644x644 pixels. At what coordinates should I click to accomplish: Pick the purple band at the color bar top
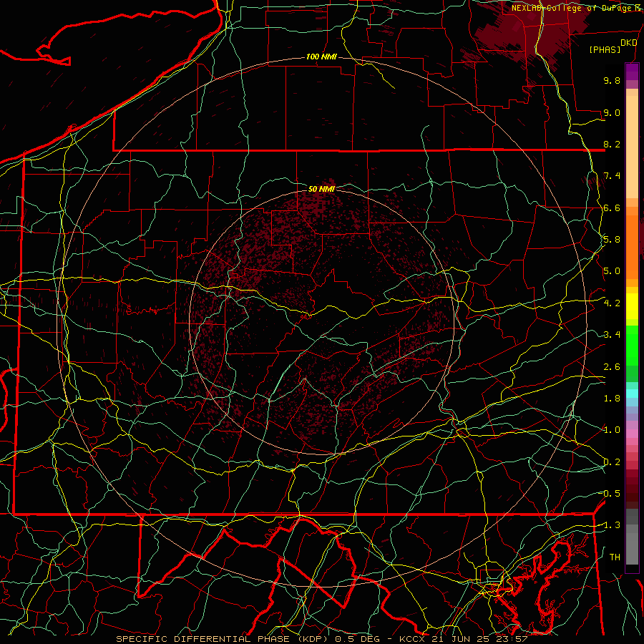[632, 72]
